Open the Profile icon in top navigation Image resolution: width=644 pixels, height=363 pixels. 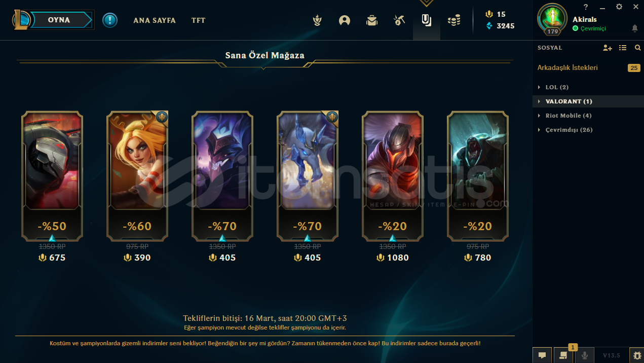pyautogui.click(x=345, y=21)
